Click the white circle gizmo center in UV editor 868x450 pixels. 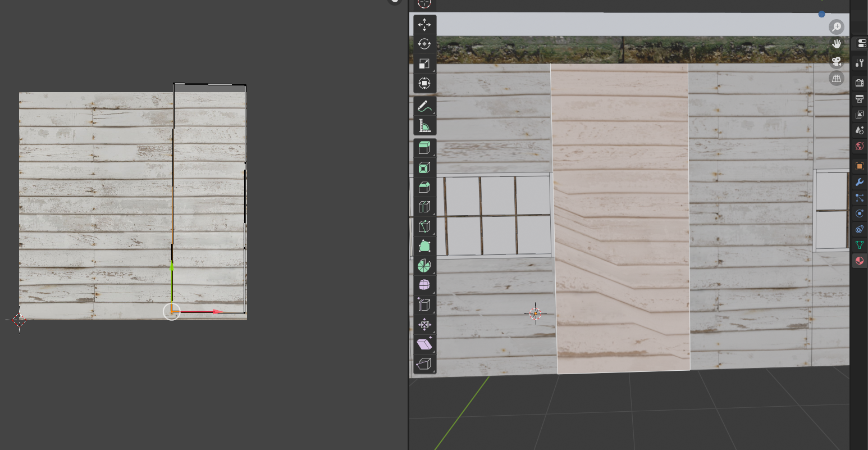[x=172, y=311]
